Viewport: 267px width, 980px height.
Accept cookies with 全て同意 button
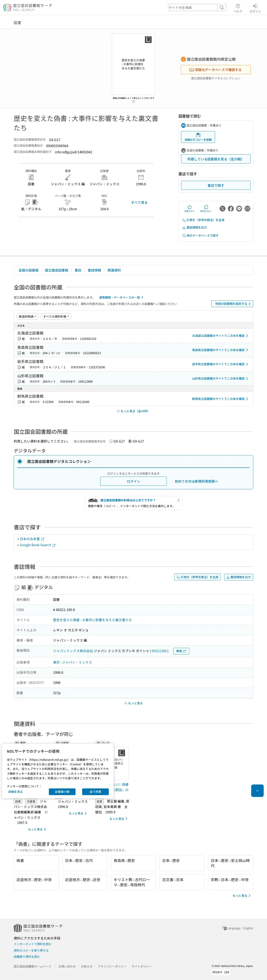[x=96, y=792]
